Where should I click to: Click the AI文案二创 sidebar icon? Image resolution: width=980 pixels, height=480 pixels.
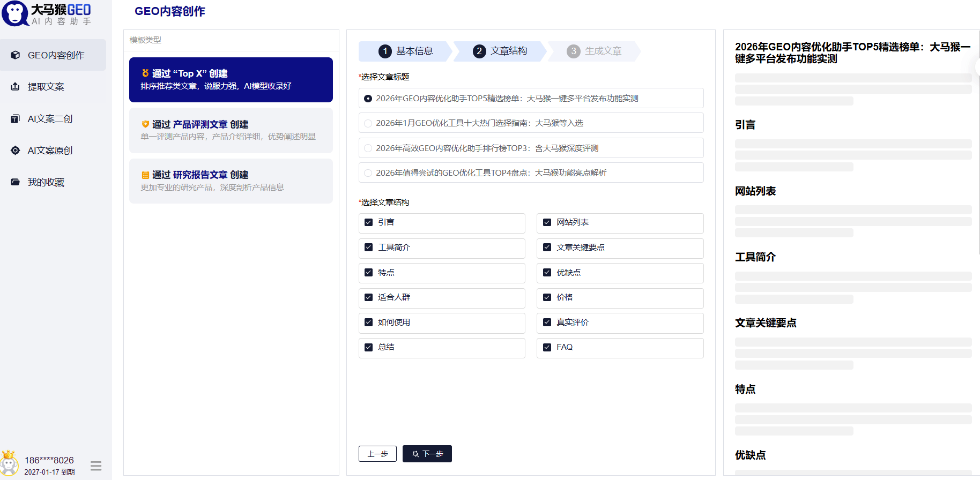tap(16, 119)
